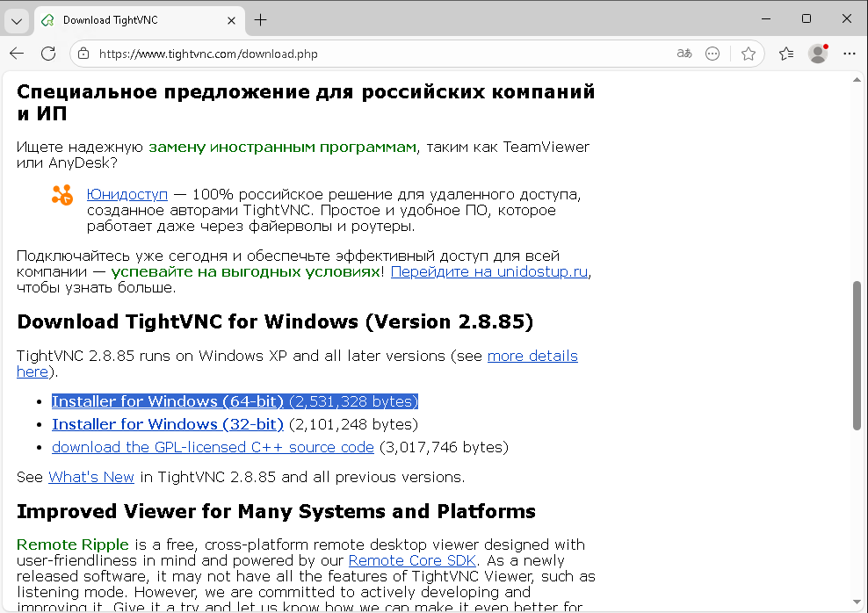
Task: Open the browser profile avatar
Action: pos(818,54)
